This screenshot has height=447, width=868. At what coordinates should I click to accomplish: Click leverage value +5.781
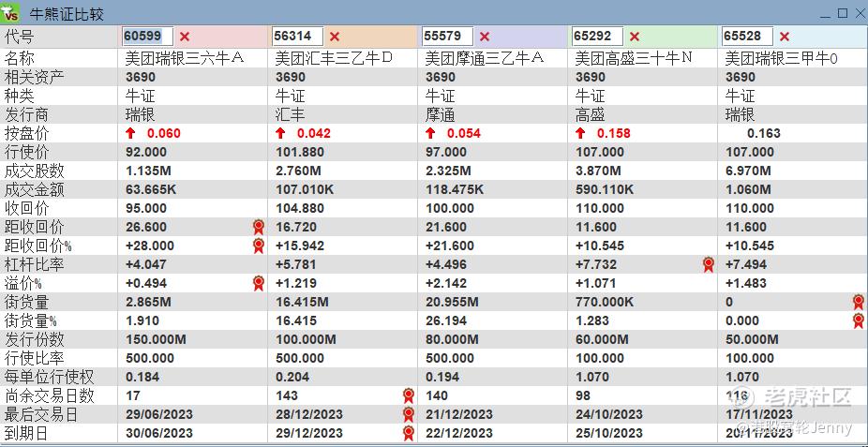296,264
